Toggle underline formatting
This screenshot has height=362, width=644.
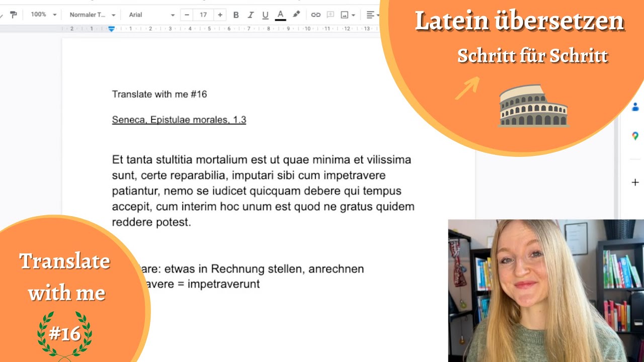(x=265, y=15)
